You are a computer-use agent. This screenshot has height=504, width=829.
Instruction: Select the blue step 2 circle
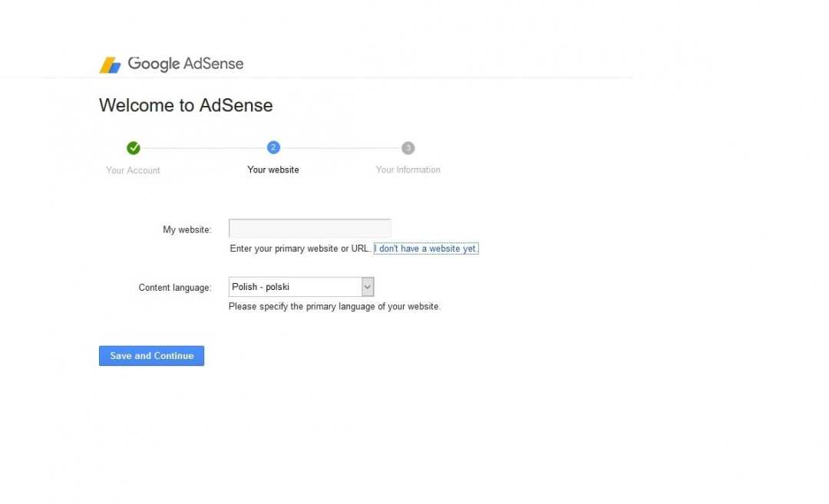pyautogui.click(x=273, y=148)
